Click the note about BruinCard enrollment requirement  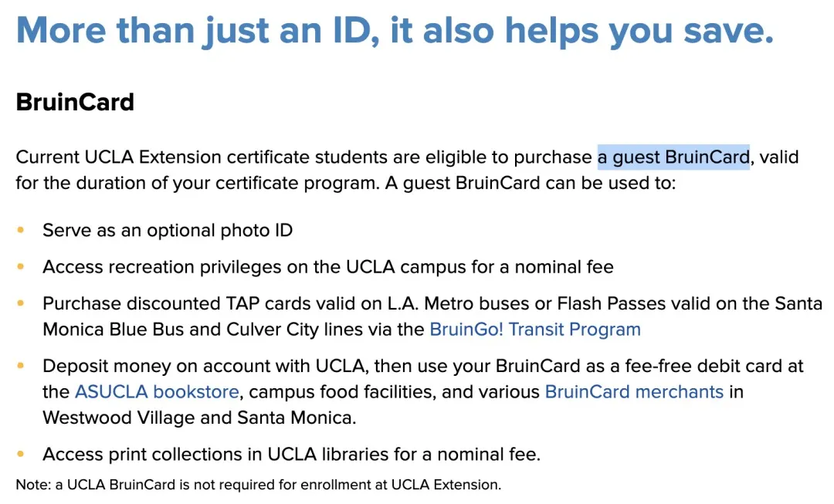pos(259,485)
